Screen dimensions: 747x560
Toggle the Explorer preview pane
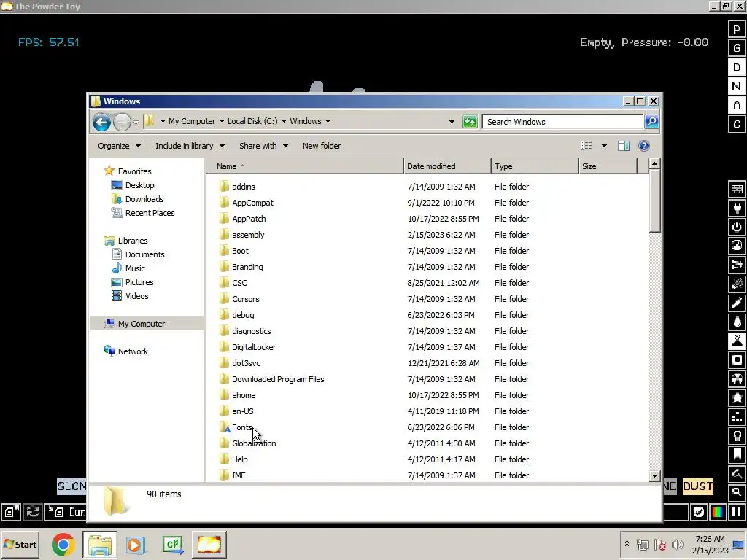(624, 146)
